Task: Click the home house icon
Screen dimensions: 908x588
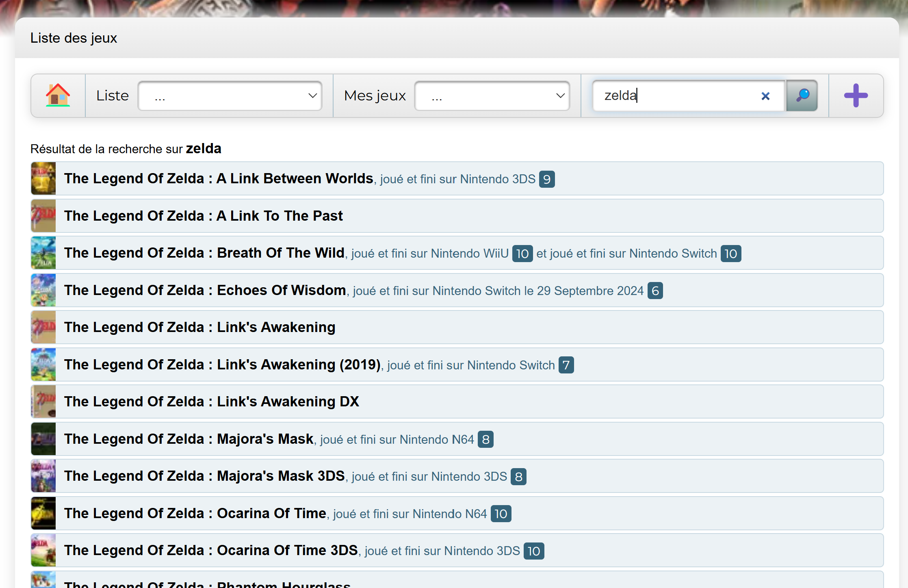Action: (58, 95)
